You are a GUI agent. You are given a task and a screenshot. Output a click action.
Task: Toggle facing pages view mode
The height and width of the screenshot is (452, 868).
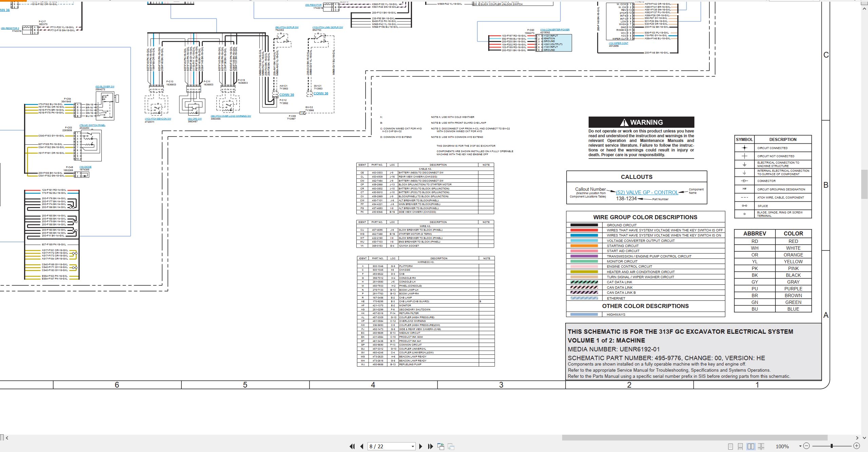click(x=751, y=447)
